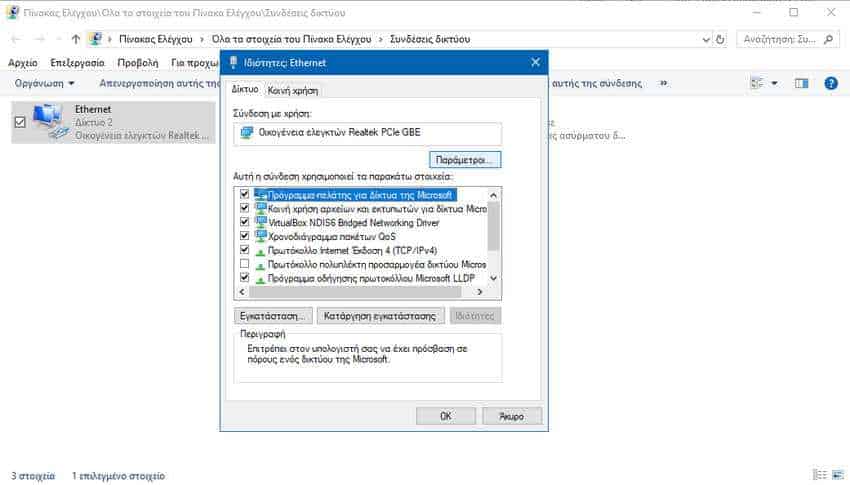Image resolution: width=850 pixels, height=485 pixels.
Task: Click the change view icon
Action: pyautogui.click(x=757, y=83)
